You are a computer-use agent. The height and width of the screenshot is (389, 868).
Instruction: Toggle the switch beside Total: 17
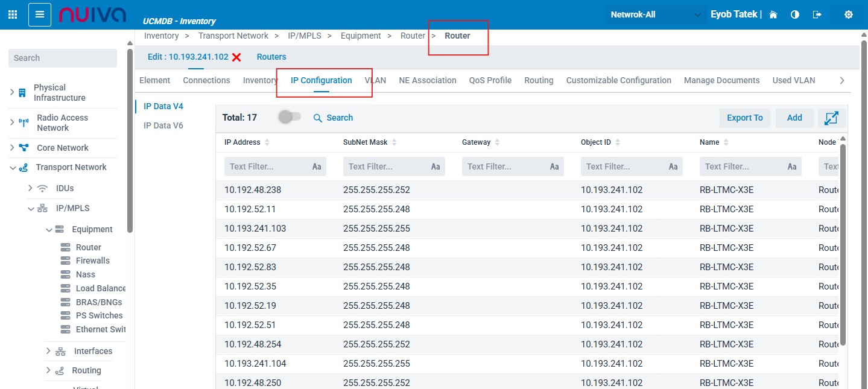point(290,118)
